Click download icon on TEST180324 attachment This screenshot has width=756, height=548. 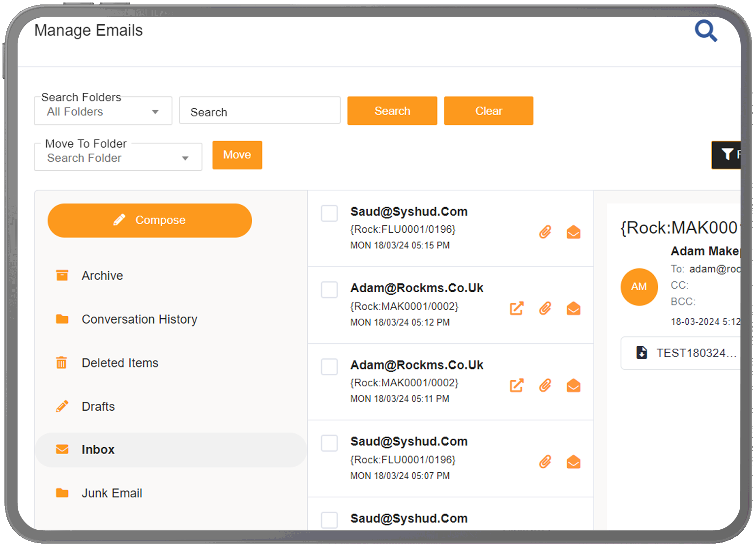641,352
